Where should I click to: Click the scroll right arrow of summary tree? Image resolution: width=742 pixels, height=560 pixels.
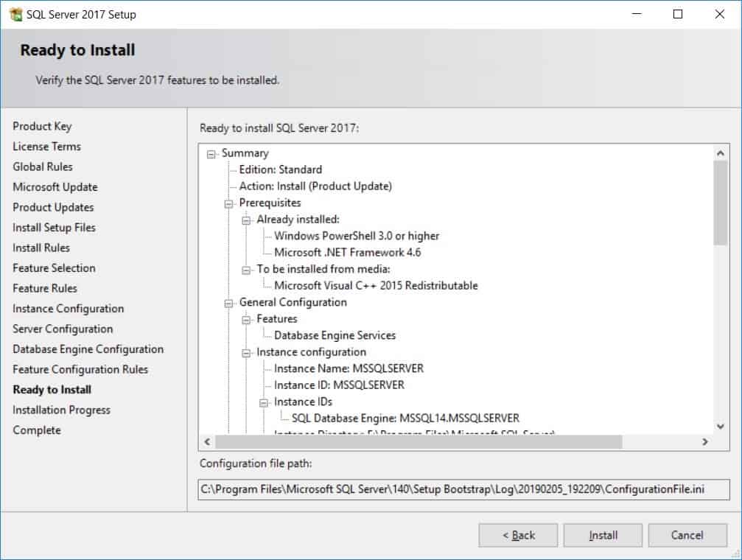coord(705,442)
